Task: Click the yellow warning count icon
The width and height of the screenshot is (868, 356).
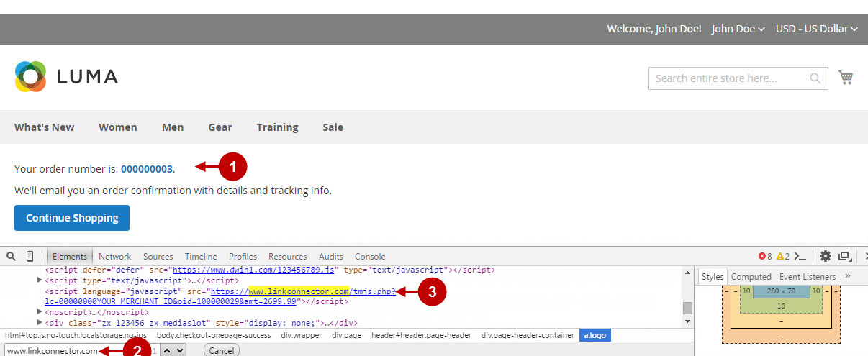Action: tap(780, 256)
